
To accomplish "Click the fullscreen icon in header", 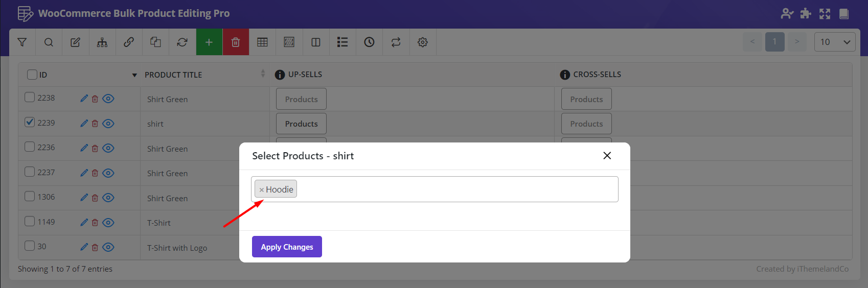I will (825, 14).
